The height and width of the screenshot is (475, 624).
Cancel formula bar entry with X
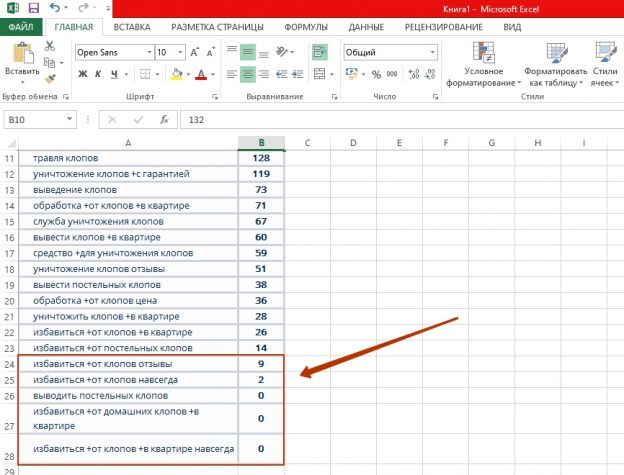pyautogui.click(x=112, y=119)
